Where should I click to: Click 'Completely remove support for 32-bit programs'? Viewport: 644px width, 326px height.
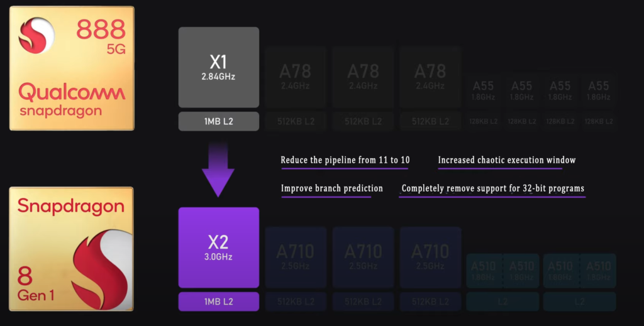(x=493, y=188)
